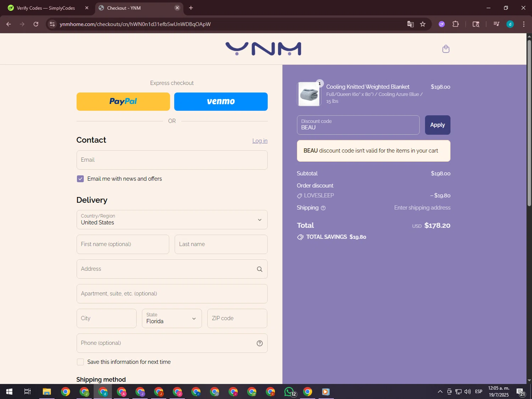This screenshot has width=532, height=399.
Task: Click the Discount code field
Action: coord(358,125)
